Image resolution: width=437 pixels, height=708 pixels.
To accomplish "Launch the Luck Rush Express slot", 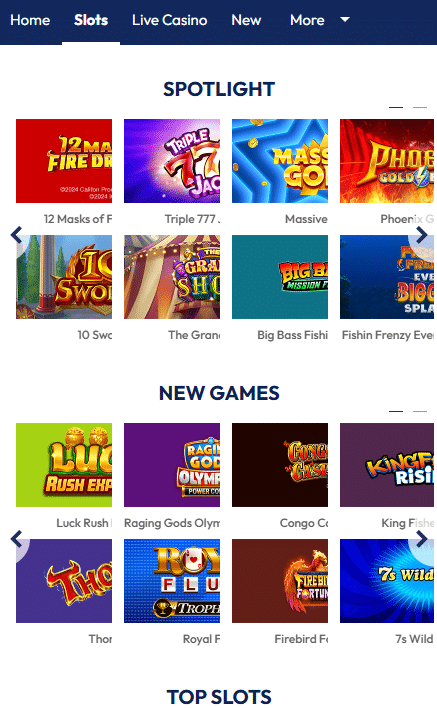I will [x=64, y=465].
